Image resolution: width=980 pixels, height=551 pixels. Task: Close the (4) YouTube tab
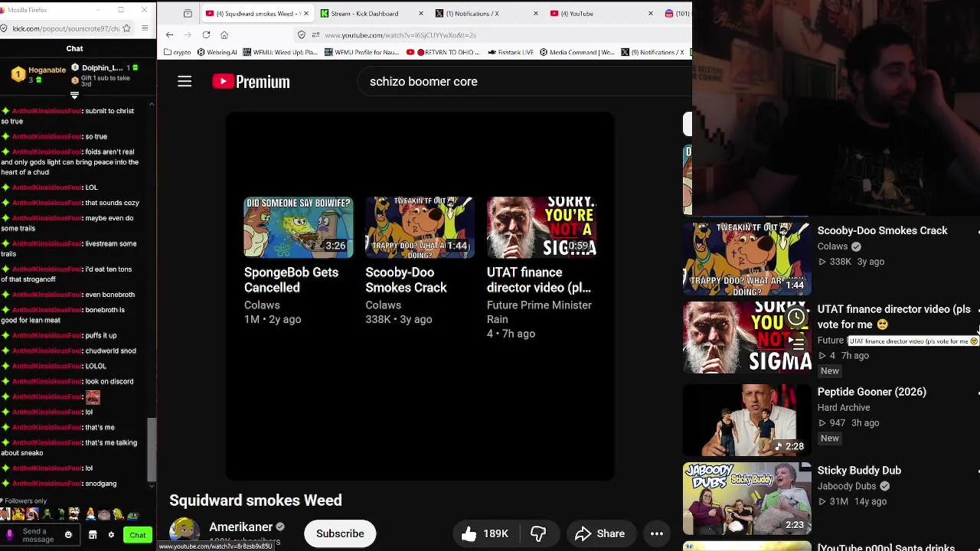pos(651,13)
